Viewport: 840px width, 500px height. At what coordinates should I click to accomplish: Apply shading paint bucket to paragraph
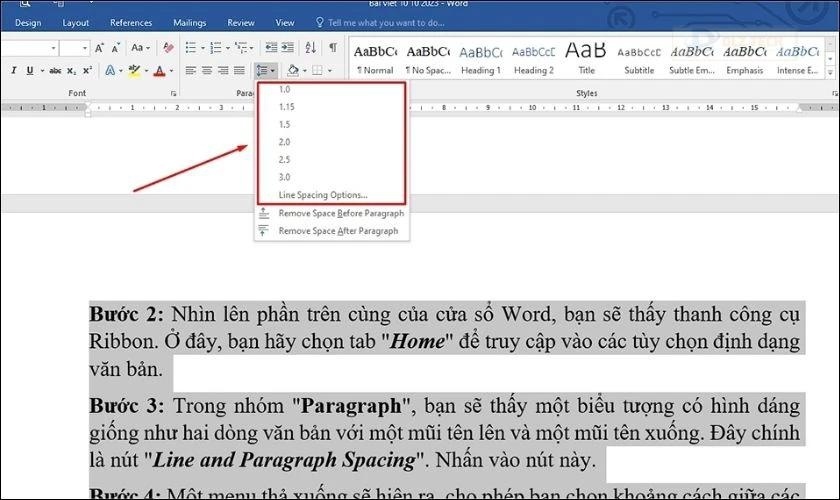(x=293, y=70)
